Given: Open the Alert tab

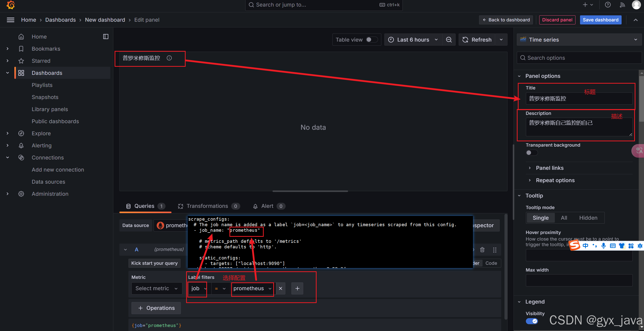Looking at the screenshot, I should point(267,206).
